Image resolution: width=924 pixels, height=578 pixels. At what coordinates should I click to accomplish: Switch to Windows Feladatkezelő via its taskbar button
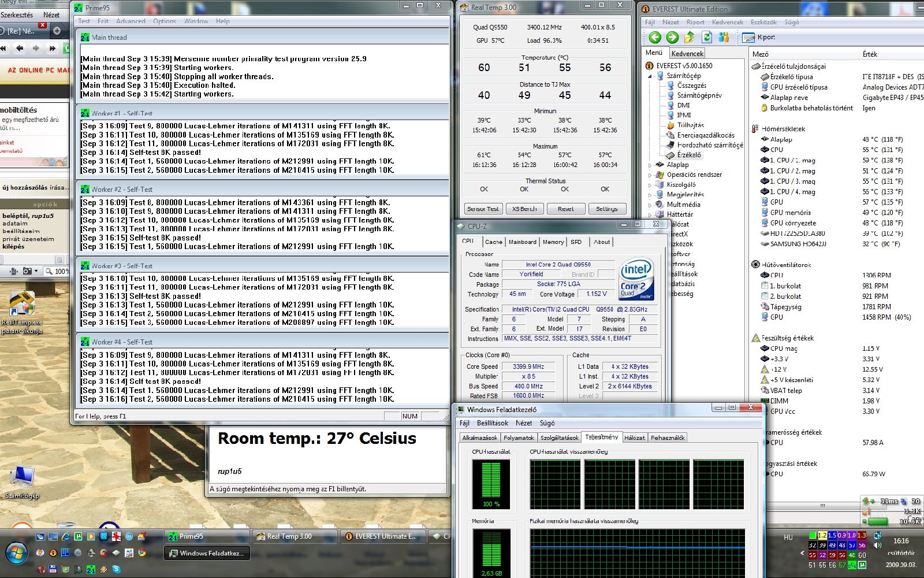click(206, 553)
